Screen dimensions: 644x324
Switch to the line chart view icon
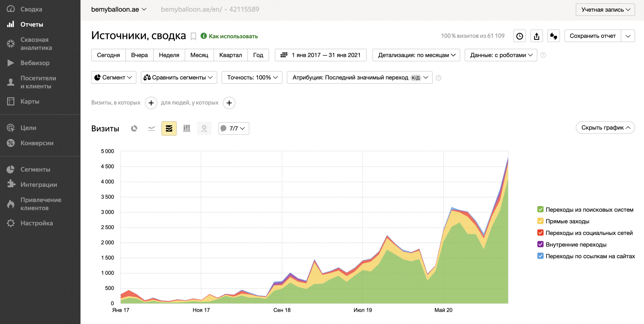click(x=151, y=128)
